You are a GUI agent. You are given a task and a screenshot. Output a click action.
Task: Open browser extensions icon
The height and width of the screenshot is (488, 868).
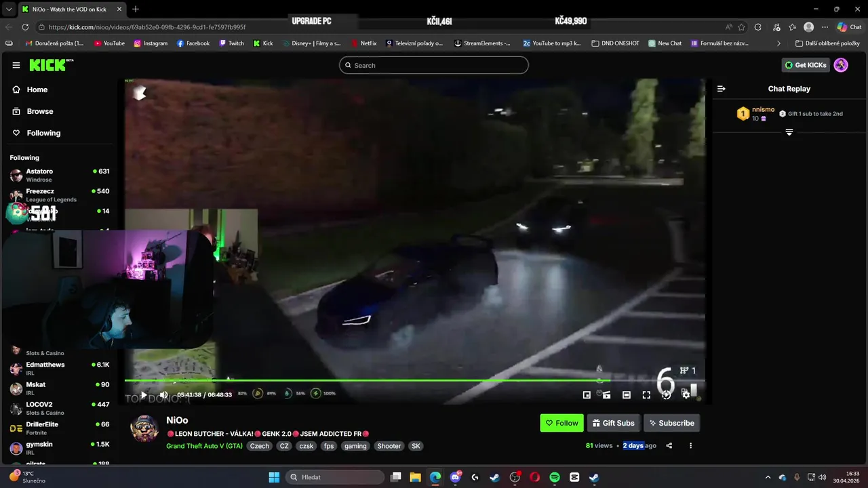point(758,27)
